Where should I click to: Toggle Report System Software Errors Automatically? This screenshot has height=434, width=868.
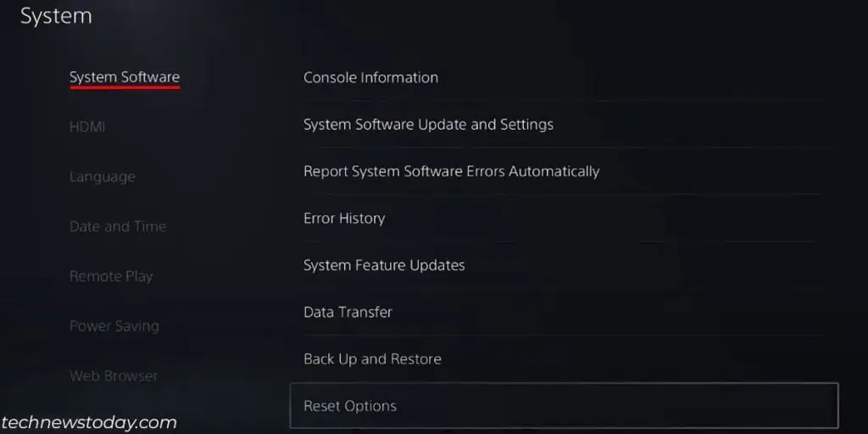[x=451, y=171]
